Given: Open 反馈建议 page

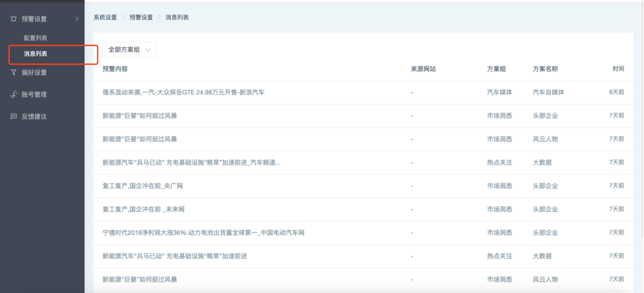Looking at the screenshot, I should [34, 117].
